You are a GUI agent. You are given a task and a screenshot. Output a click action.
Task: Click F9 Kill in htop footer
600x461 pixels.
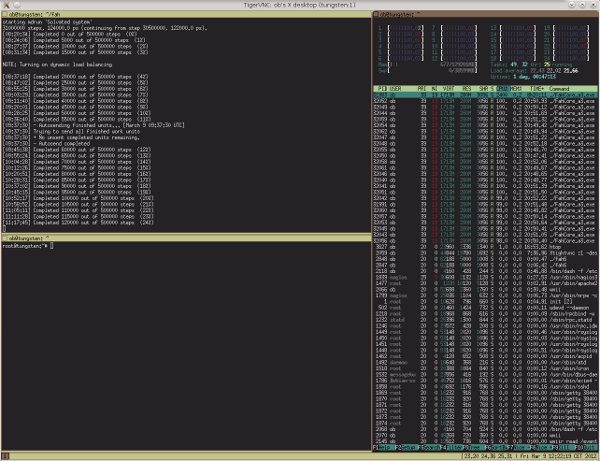[562, 448]
